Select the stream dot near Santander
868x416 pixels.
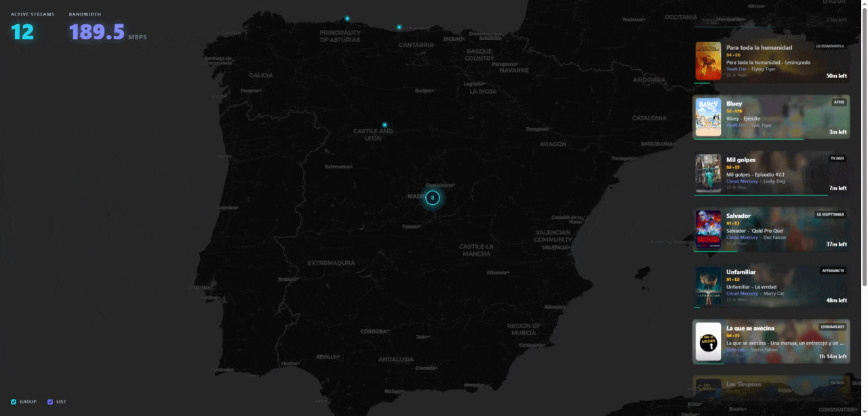(x=399, y=27)
